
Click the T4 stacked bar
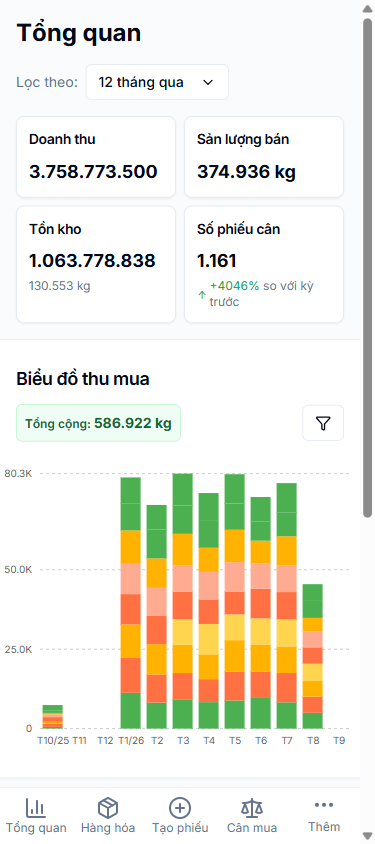(209, 610)
